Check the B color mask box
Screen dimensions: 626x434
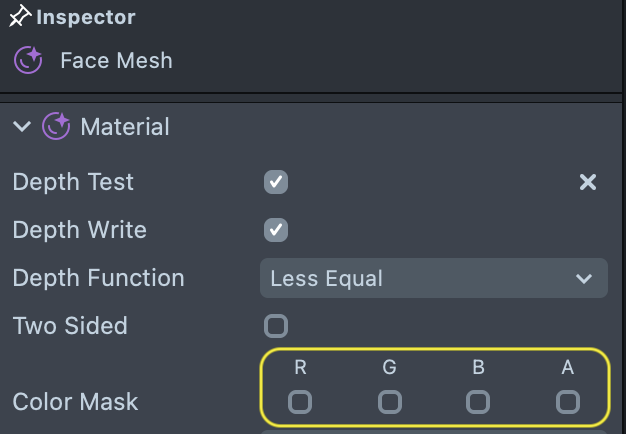pos(478,402)
